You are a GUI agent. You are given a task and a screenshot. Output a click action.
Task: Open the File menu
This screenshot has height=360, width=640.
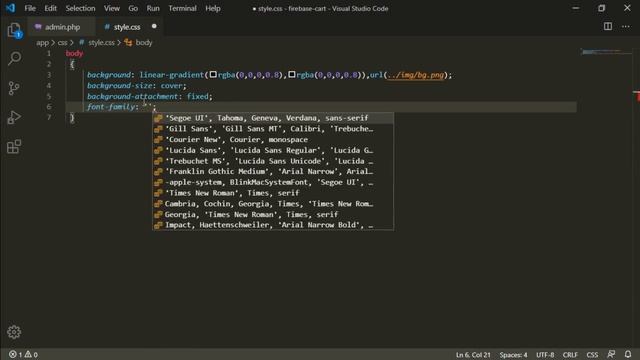30,8
